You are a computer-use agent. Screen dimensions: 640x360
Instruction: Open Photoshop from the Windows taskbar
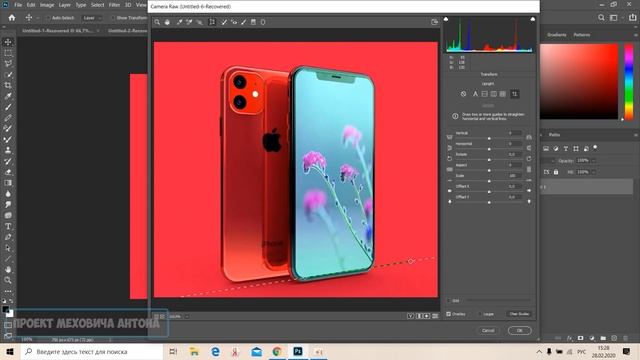click(x=298, y=351)
